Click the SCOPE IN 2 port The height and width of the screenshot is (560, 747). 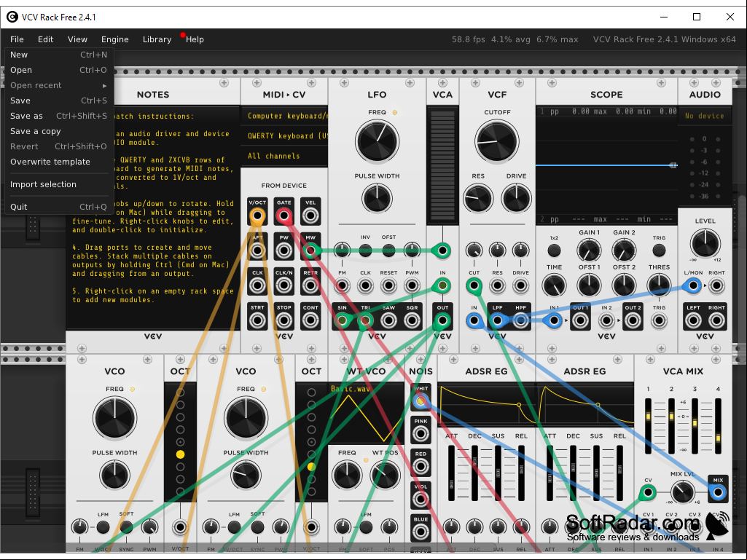coord(606,320)
